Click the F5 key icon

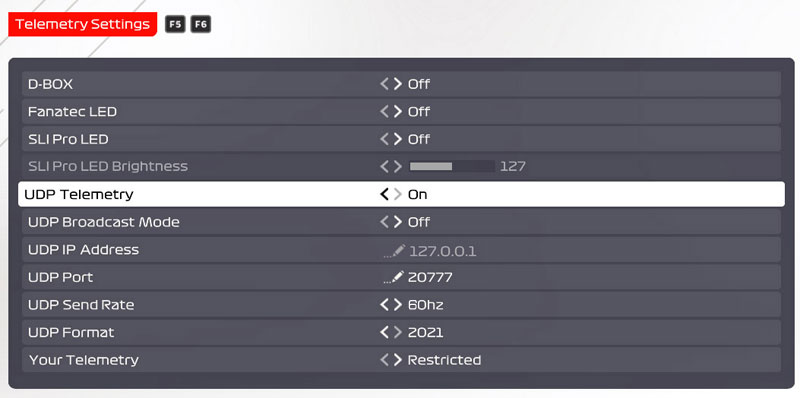(x=174, y=24)
